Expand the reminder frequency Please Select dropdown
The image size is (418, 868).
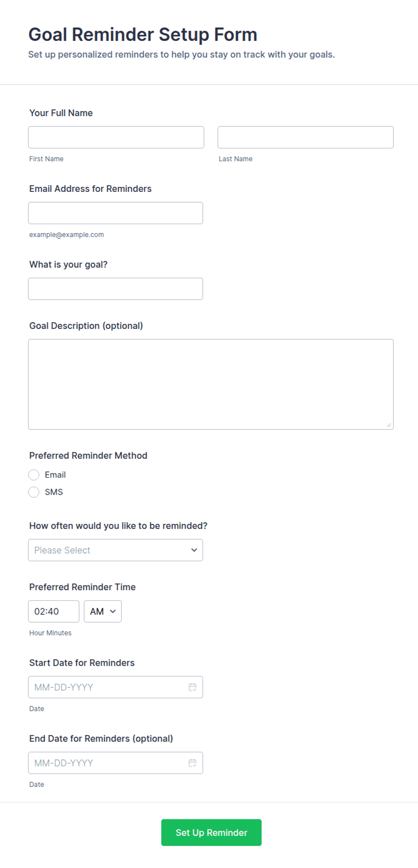tap(116, 550)
